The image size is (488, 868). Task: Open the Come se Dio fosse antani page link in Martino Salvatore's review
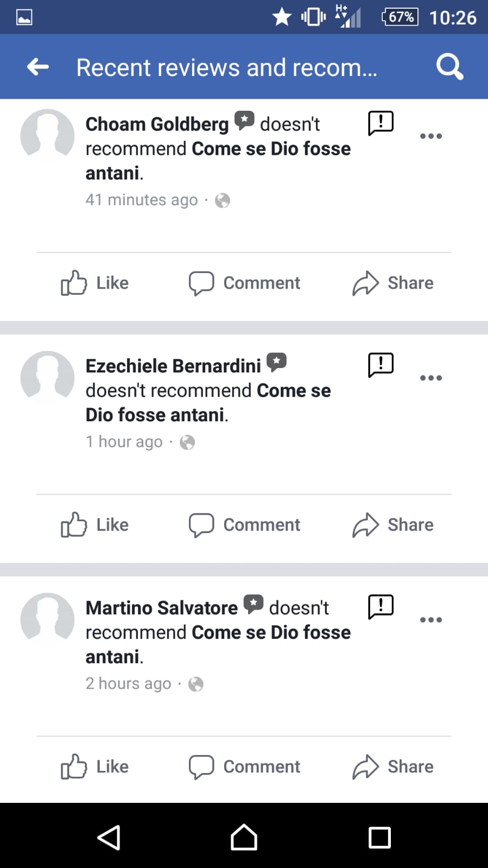(x=271, y=632)
